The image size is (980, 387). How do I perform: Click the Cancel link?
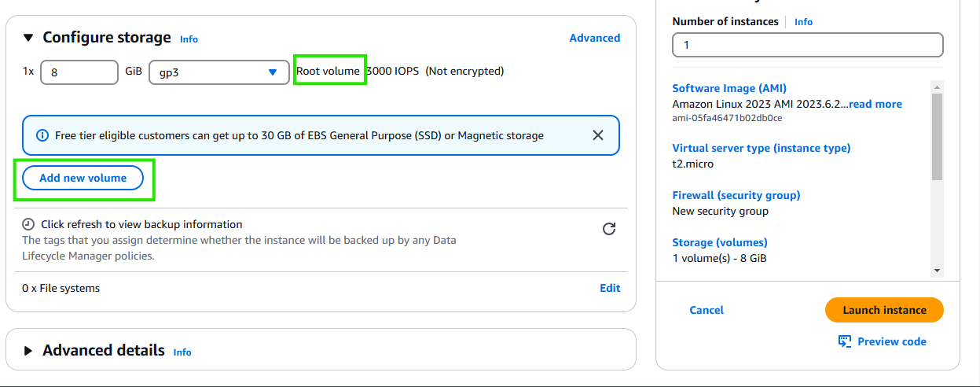tap(706, 310)
